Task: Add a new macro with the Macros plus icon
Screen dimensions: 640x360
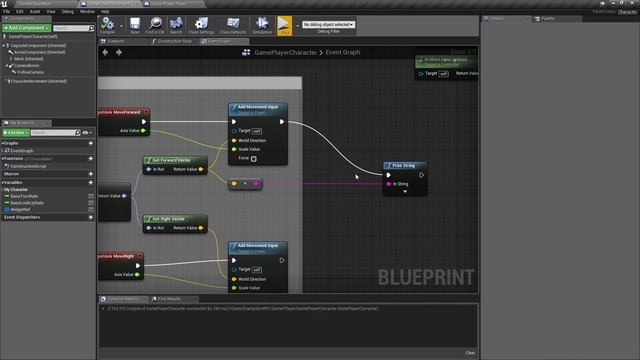Action: click(91, 174)
